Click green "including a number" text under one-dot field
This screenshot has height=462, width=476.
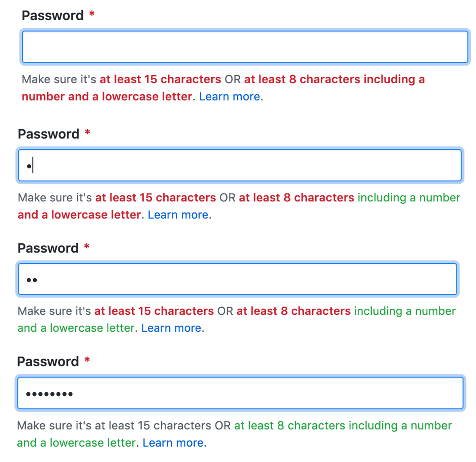(409, 198)
